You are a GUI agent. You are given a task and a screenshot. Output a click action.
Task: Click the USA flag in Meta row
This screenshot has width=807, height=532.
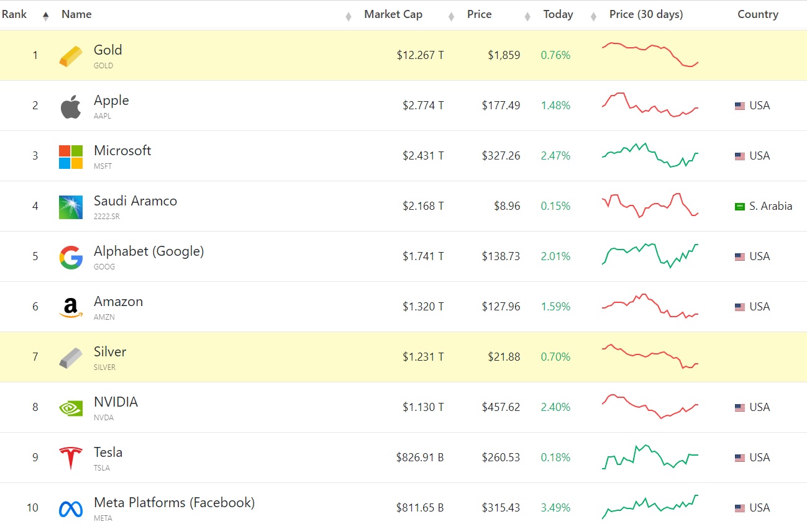pyautogui.click(x=740, y=508)
